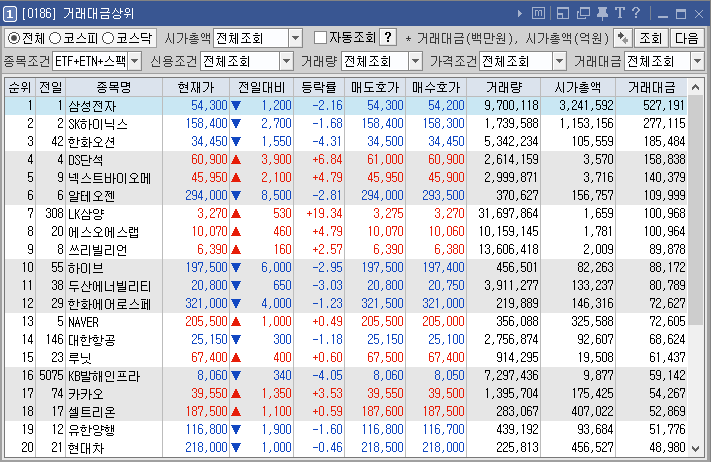Click the swap arrows icon beside 조회
The height and width of the screenshot is (462, 711).
623,38
